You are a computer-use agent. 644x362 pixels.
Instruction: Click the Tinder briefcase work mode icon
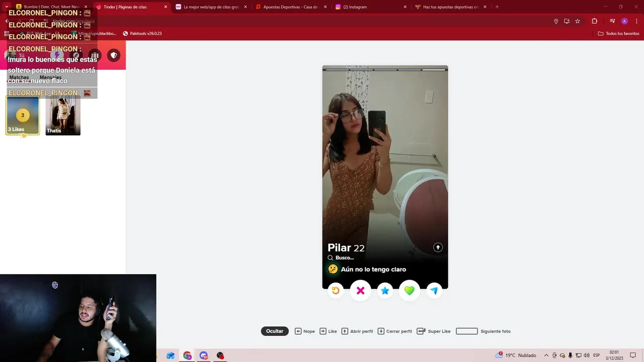tap(95, 55)
